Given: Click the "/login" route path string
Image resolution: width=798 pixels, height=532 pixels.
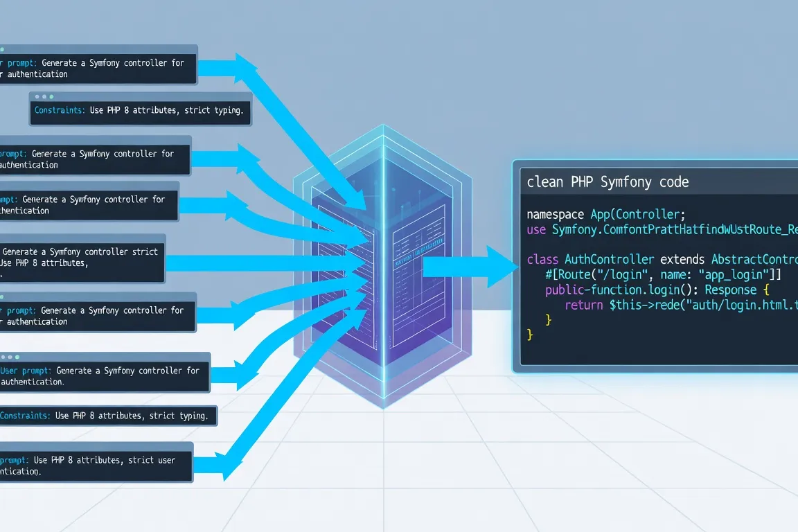Looking at the screenshot, I should pos(621,274).
